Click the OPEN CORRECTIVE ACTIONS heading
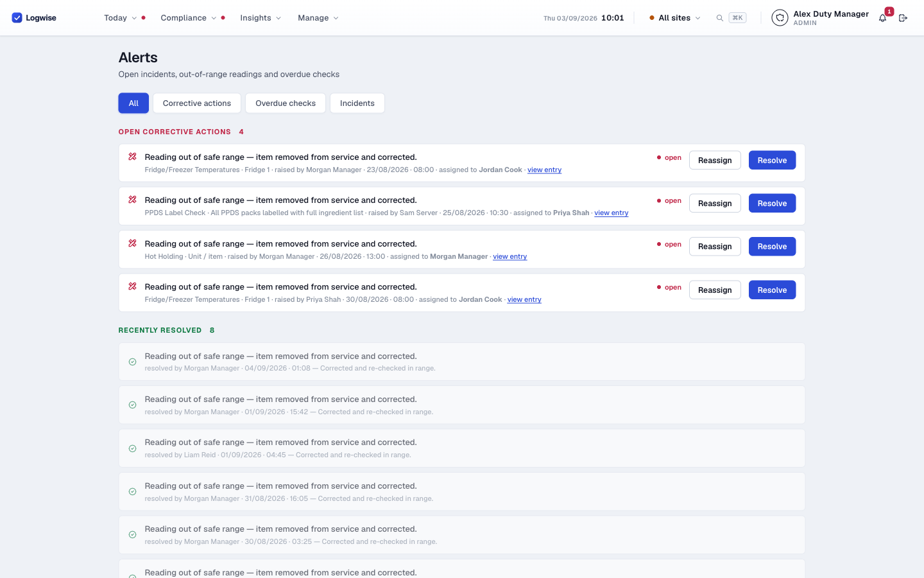924x578 pixels. [175, 132]
